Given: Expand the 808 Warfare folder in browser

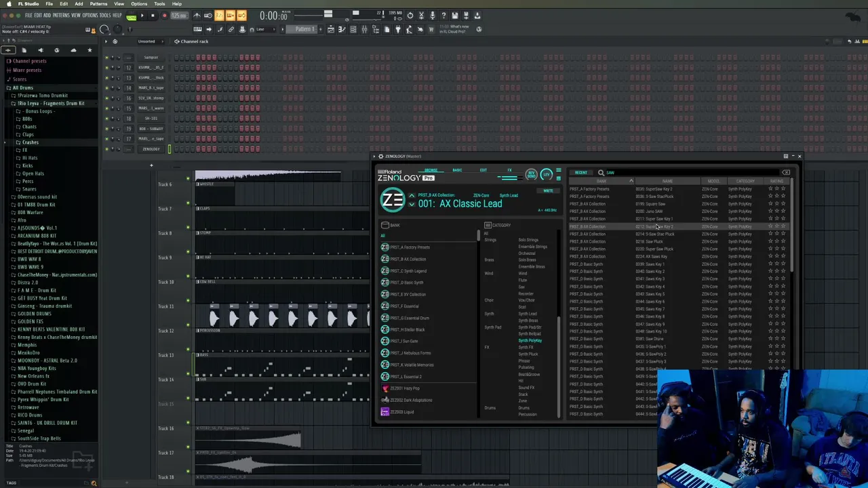Looking at the screenshot, I should pos(30,212).
